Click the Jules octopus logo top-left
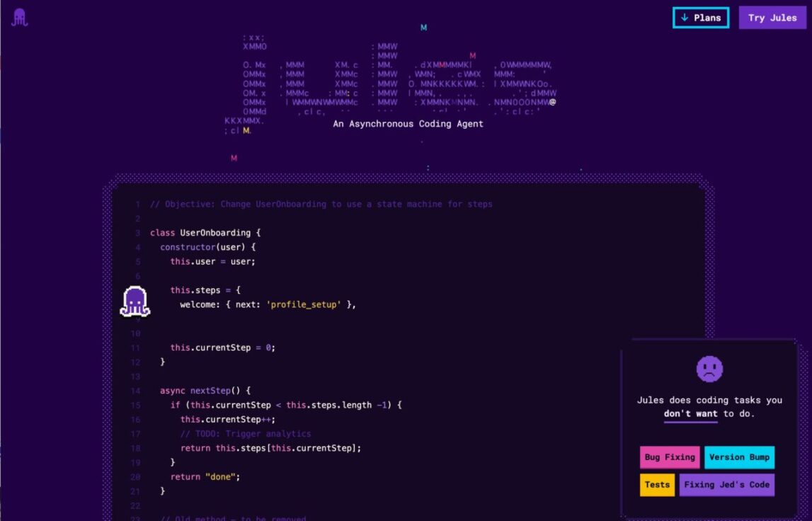812x521 pixels. [18, 17]
